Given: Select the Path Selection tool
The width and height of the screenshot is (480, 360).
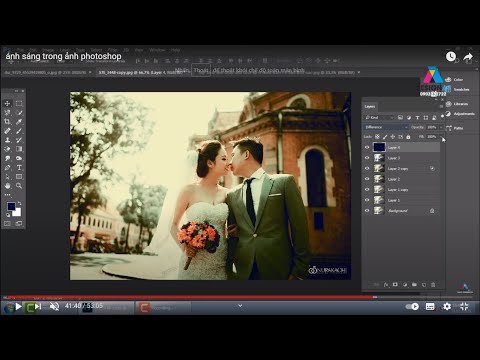Looking at the screenshot, I should coord(7,177).
